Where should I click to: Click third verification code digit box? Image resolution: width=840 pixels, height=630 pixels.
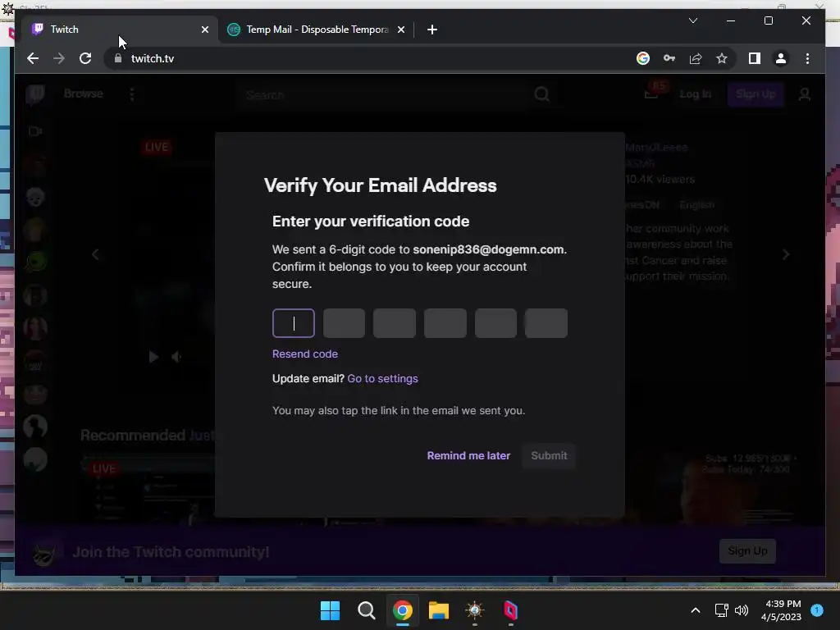click(x=395, y=323)
